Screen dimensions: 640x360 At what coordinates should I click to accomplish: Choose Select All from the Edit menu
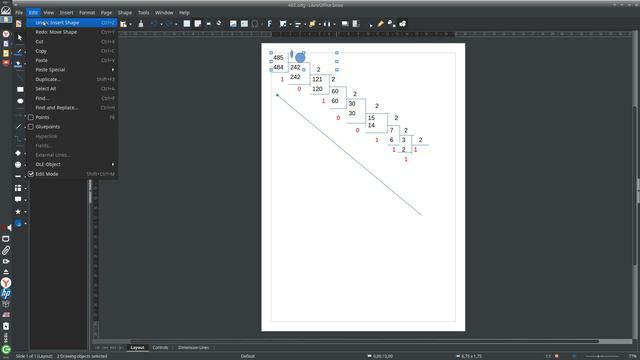point(72,89)
